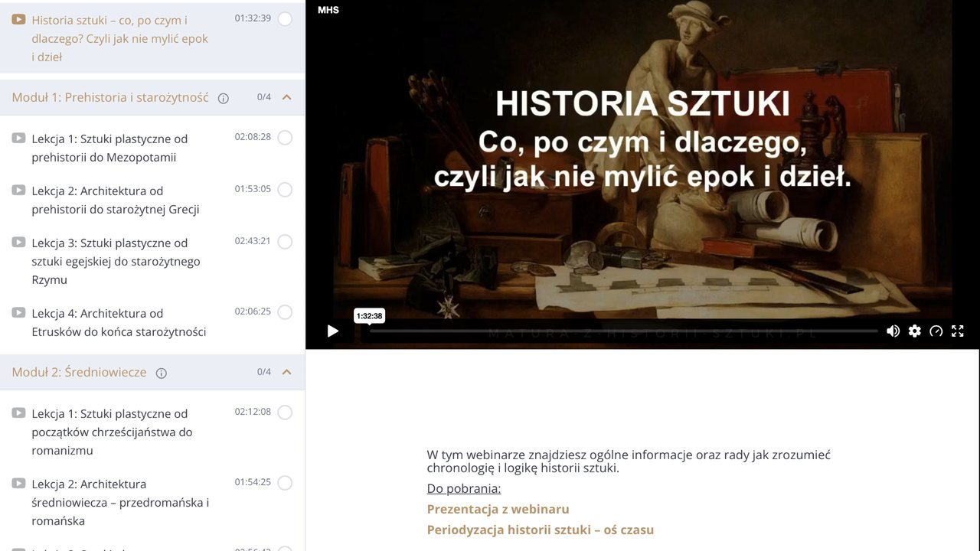
Task: Click video icon for Lekcja 2 starożytnej Grecji
Action: coord(18,190)
